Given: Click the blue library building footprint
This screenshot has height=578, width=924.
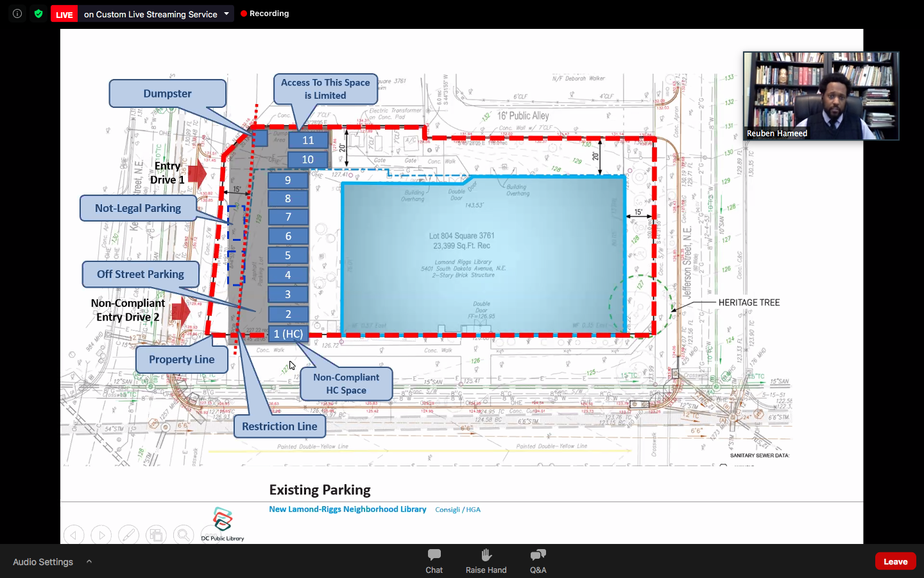Looking at the screenshot, I should pyautogui.click(x=483, y=257).
